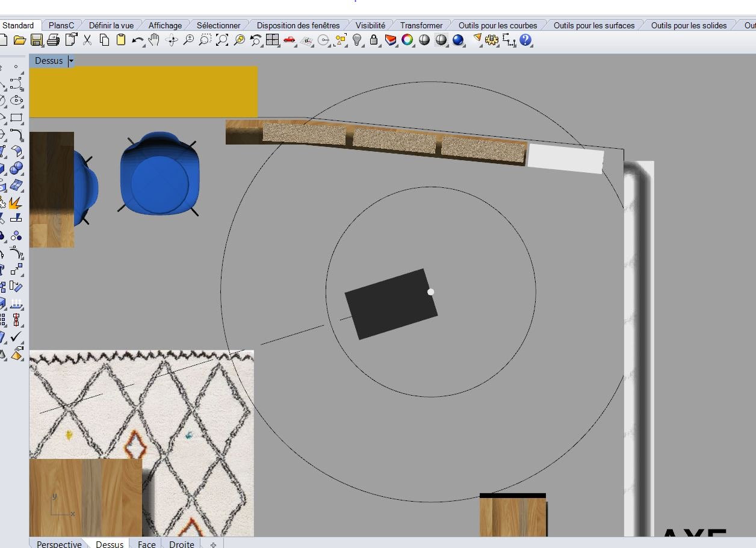Hide objects using the light bulb icon
The width and height of the screenshot is (756, 548).
(x=358, y=40)
